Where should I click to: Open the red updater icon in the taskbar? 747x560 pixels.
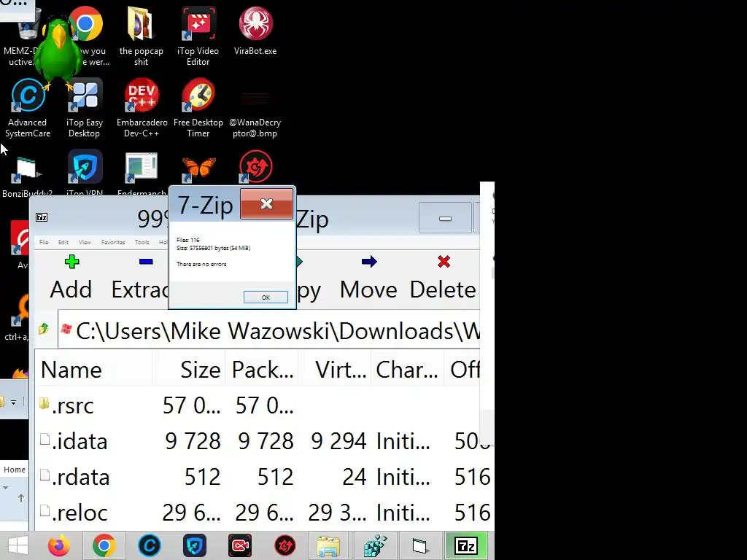(x=285, y=545)
